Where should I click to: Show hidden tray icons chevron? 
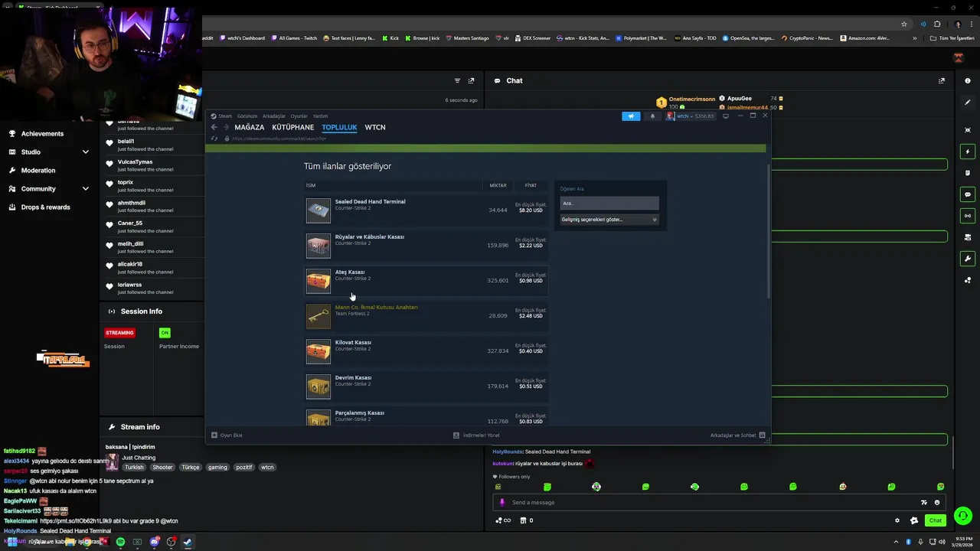[x=897, y=542]
